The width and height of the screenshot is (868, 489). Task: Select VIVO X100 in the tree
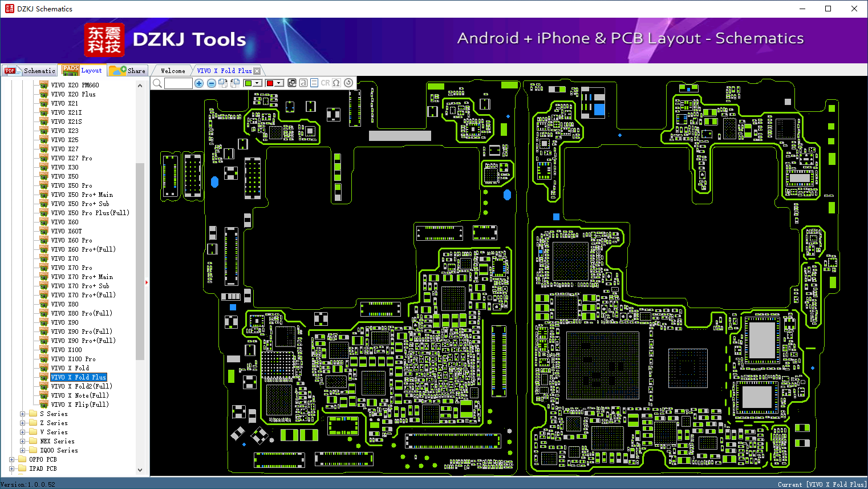[x=66, y=350]
